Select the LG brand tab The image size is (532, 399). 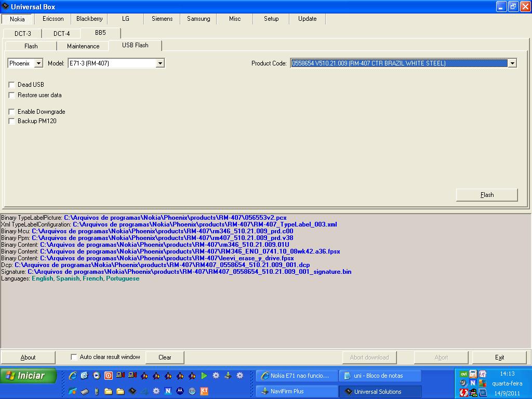(x=126, y=19)
